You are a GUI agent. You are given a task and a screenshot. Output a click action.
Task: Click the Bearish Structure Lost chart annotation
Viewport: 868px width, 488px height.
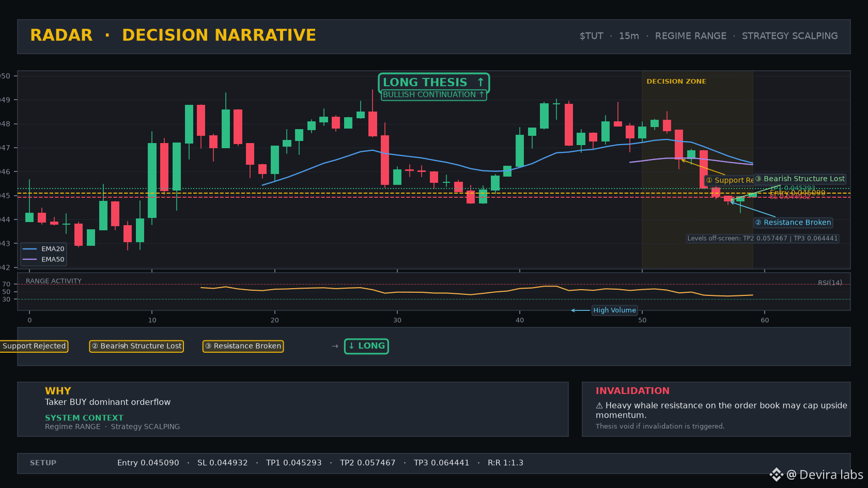tap(800, 179)
